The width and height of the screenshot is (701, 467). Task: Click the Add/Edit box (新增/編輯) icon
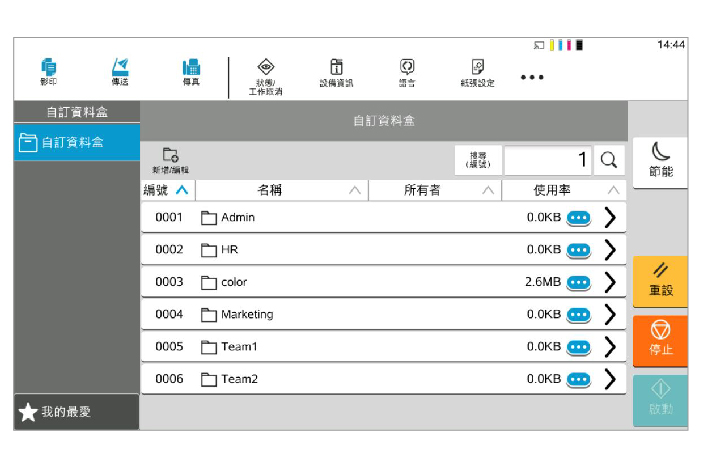pyautogui.click(x=170, y=160)
